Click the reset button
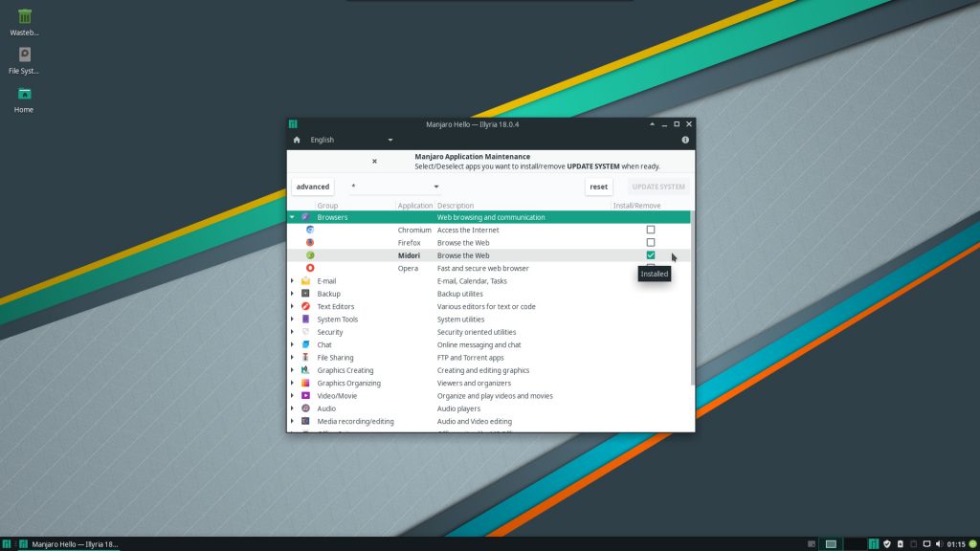Screen dimensions: 980x551 [x=598, y=186]
